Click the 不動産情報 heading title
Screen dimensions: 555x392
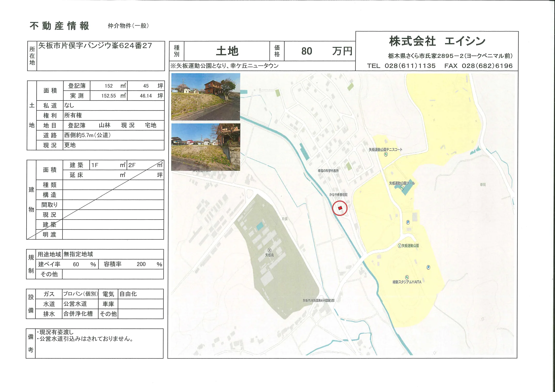click(x=59, y=26)
